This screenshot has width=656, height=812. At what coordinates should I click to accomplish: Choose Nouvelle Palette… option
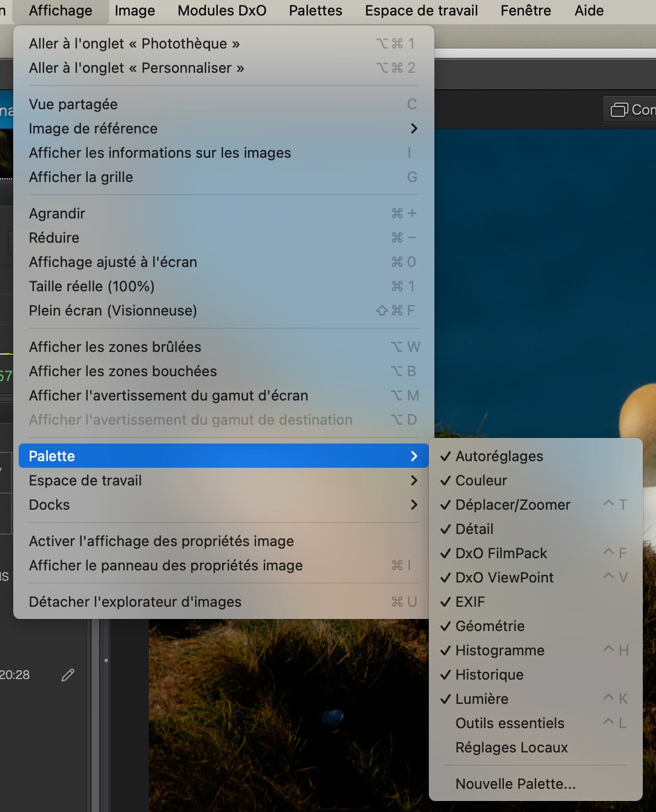515,784
